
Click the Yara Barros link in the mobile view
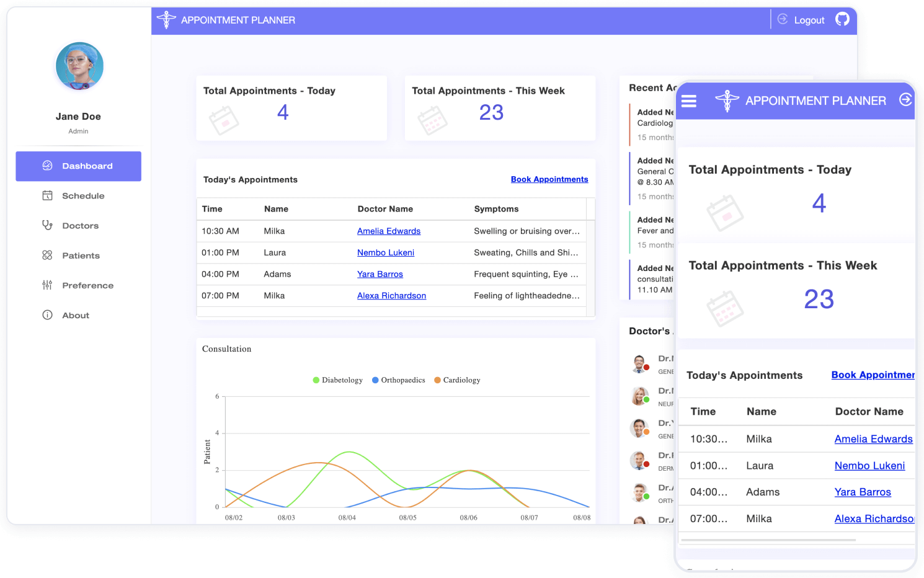click(x=862, y=492)
